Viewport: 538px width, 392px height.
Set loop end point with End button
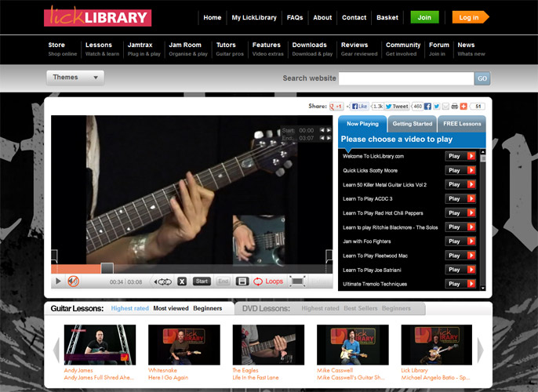(x=223, y=281)
